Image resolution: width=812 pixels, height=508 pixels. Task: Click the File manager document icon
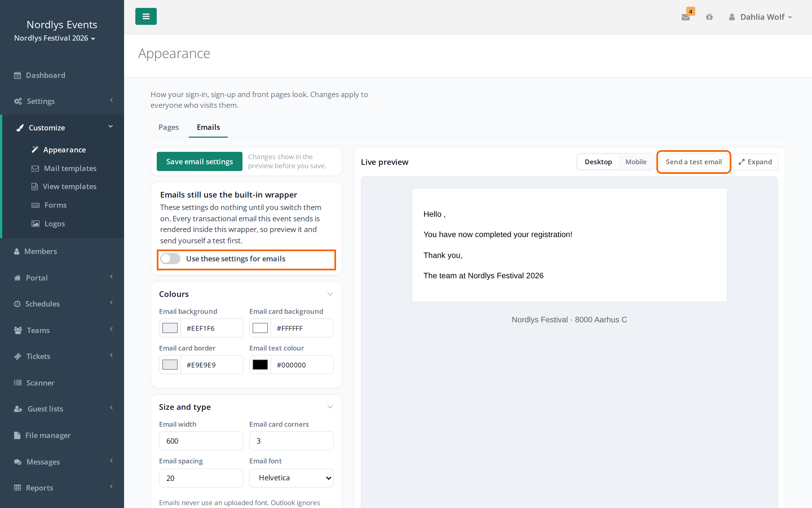pyautogui.click(x=17, y=435)
